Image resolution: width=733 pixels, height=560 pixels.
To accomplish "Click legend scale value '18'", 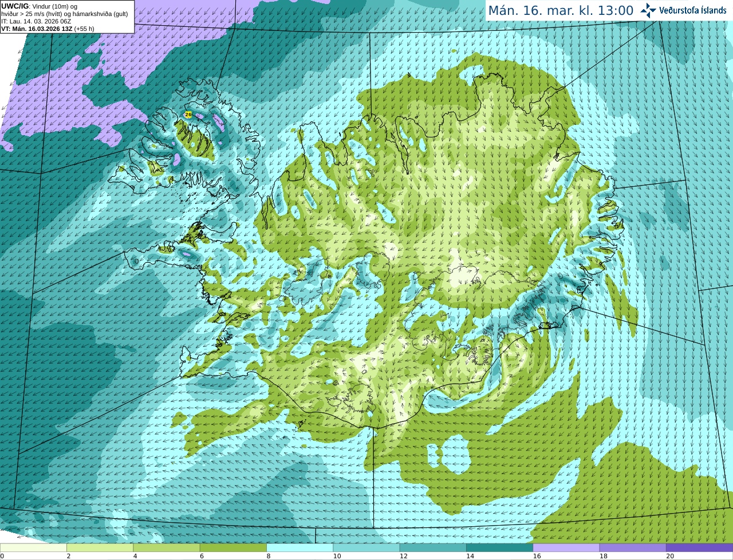I will coord(603,556).
